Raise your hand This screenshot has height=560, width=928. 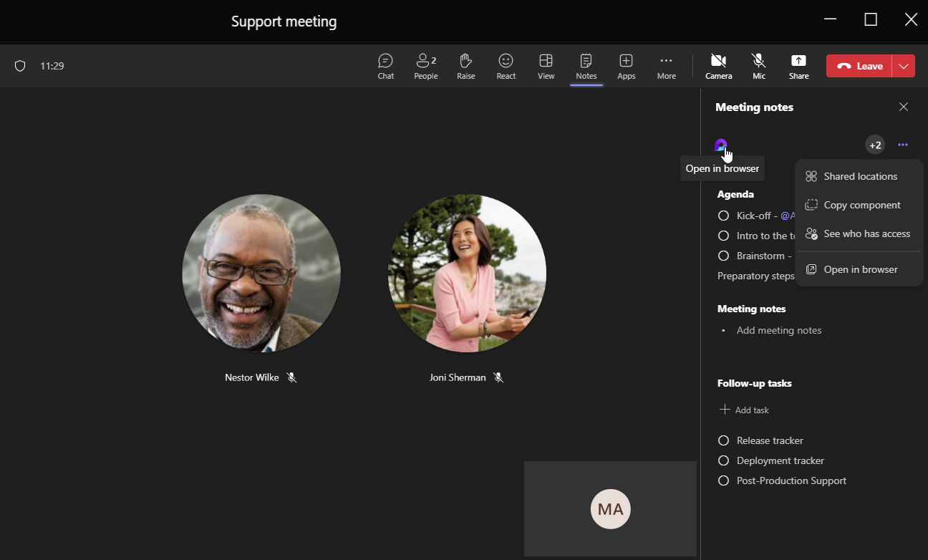(465, 65)
